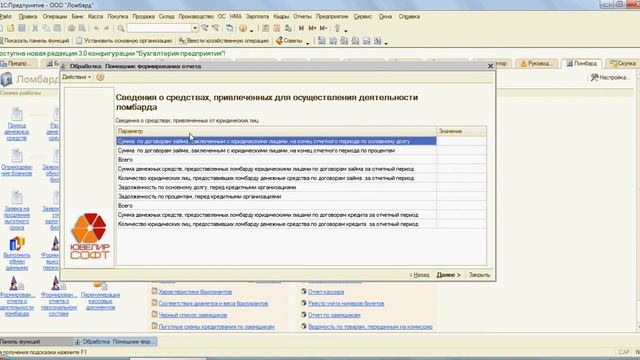Screen dimensions: 640x360
Task: Click the Приход денежных средств document icon
Action: (17, 114)
